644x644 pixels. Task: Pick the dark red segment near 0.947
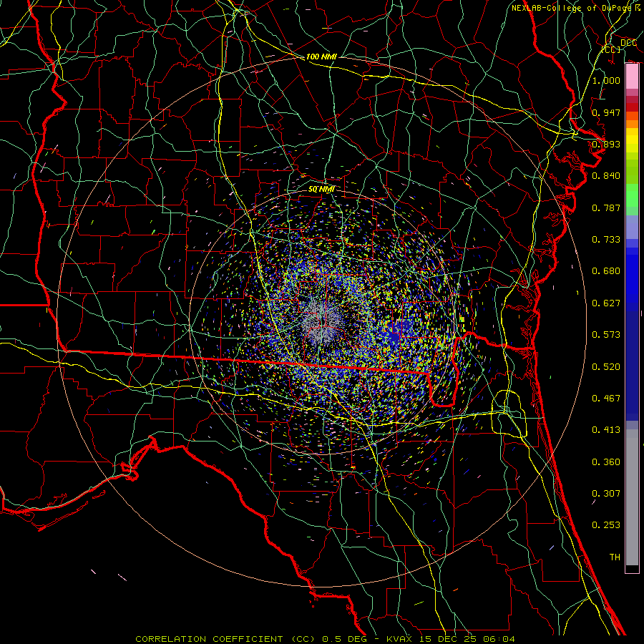point(632,107)
